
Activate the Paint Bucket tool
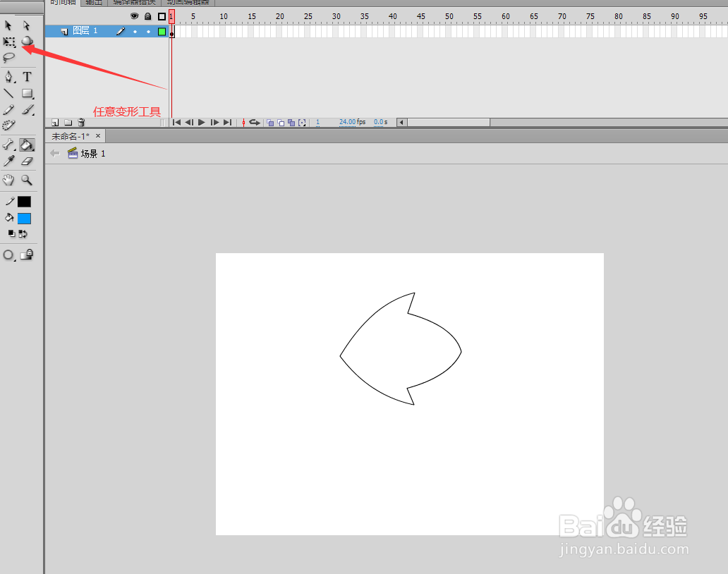coord(27,145)
